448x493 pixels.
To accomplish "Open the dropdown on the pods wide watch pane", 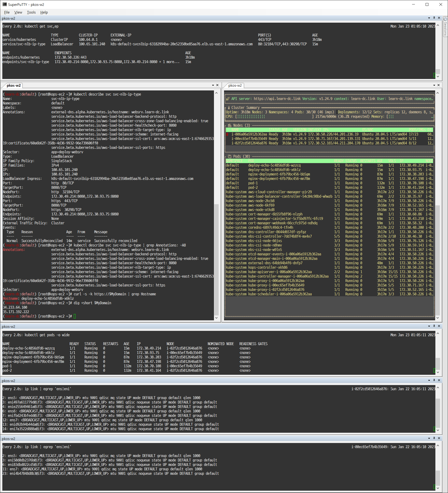I will 429,326.
